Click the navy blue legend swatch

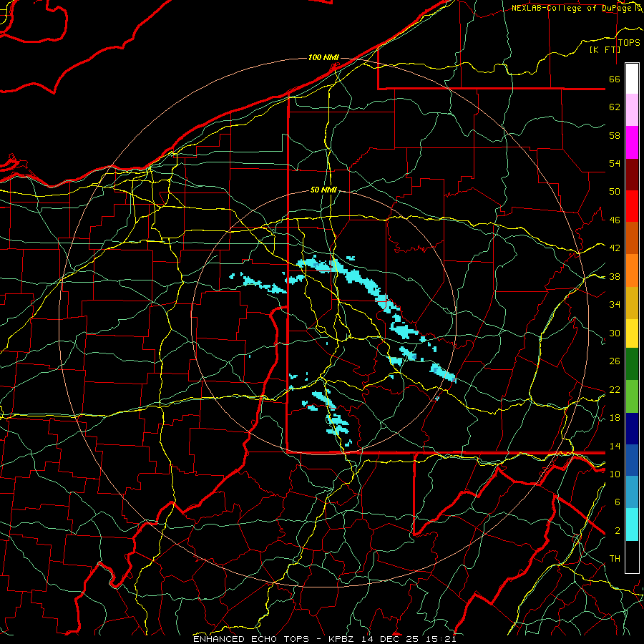[632, 429]
